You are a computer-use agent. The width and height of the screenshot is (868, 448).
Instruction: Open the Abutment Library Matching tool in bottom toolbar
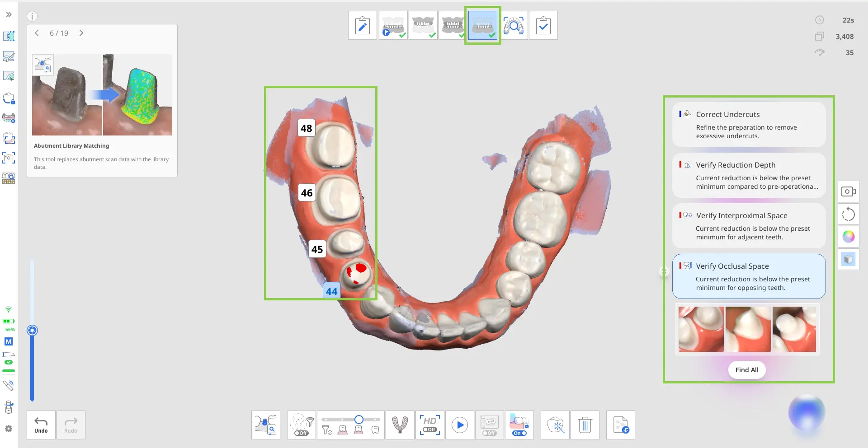[x=266, y=425]
